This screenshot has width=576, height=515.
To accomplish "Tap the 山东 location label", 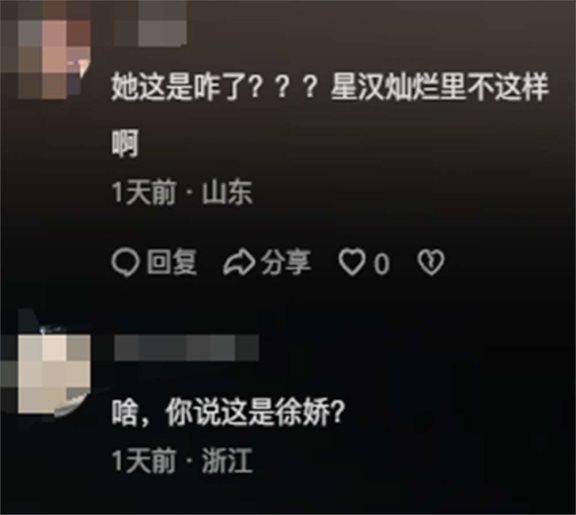I will click(x=227, y=192).
